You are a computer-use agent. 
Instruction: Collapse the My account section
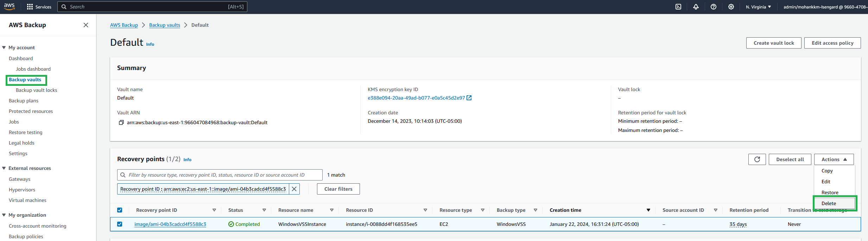(4, 47)
